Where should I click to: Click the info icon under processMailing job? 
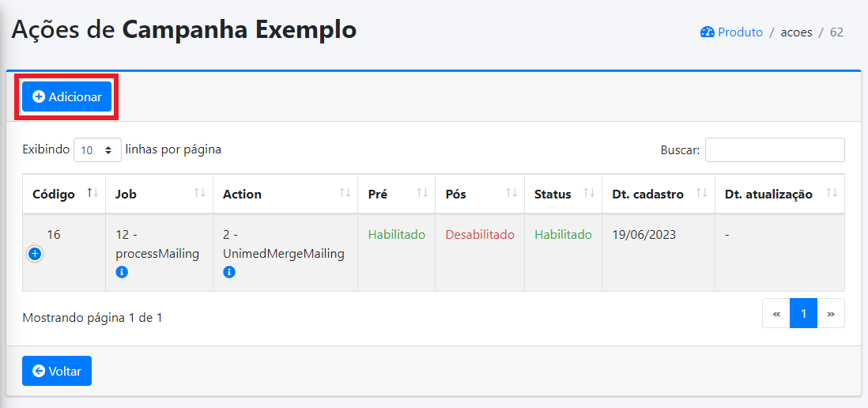pos(122,272)
